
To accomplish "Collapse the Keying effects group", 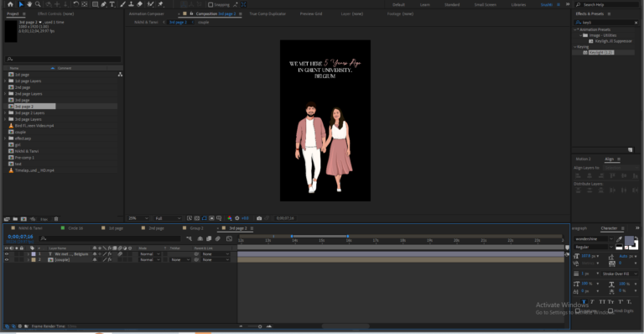I will pyautogui.click(x=575, y=47).
